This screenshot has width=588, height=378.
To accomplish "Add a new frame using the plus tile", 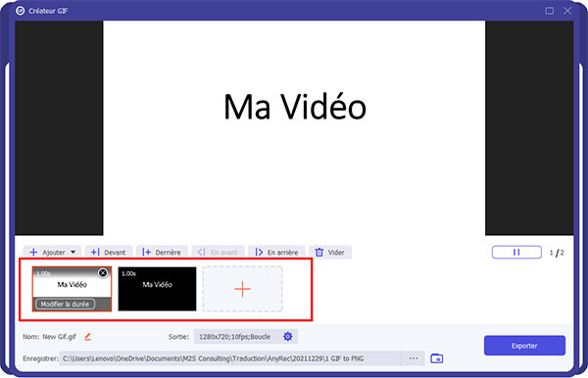I will coord(242,289).
